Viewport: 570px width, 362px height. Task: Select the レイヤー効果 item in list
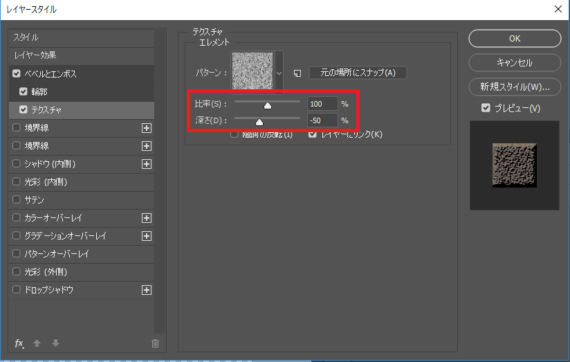pos(81,56)
